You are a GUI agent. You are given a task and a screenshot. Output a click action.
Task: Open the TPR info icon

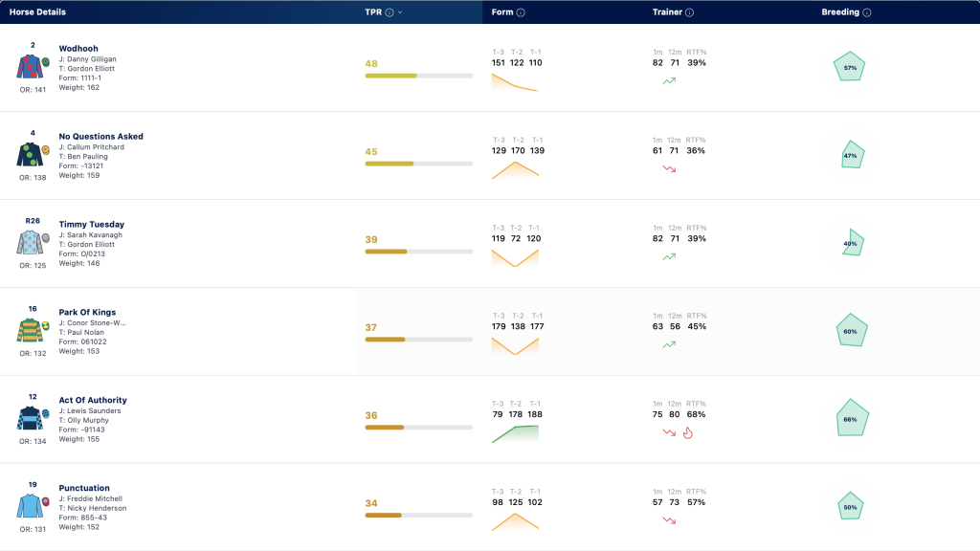[390, 12]
